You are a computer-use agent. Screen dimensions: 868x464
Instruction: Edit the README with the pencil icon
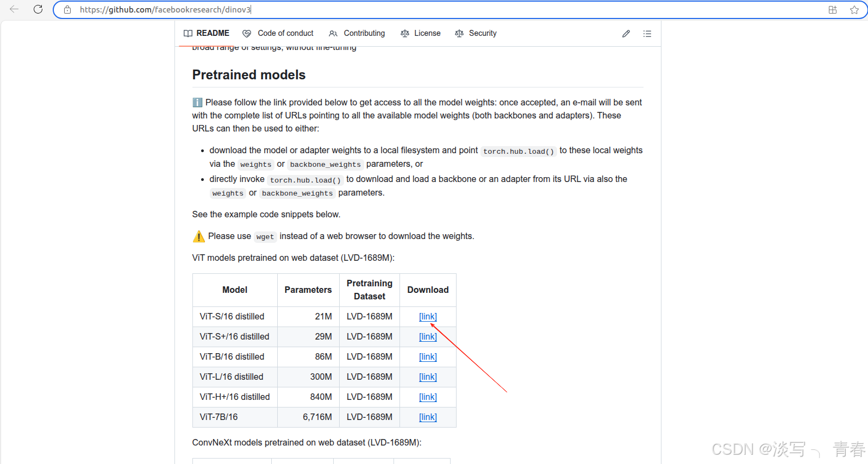click(626, 34)
